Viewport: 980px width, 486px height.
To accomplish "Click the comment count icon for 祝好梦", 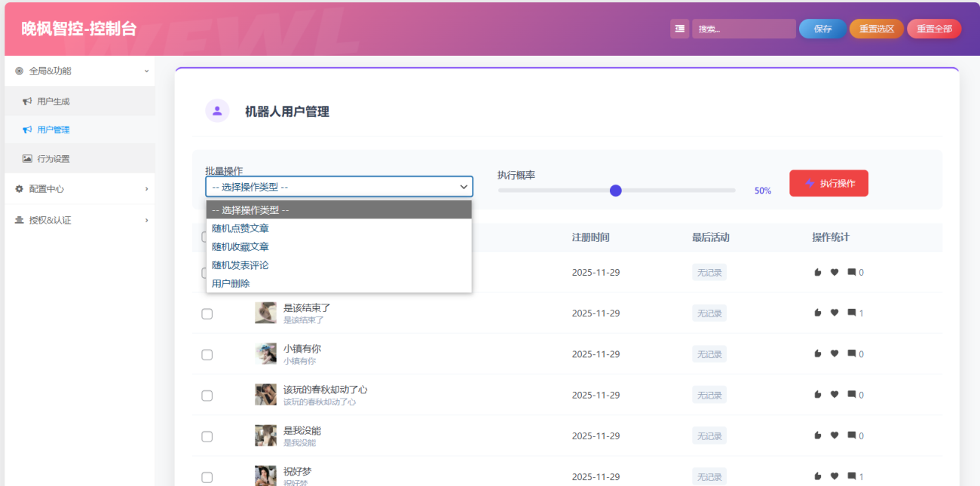I will pyautogui.click(x=850, y=475).
